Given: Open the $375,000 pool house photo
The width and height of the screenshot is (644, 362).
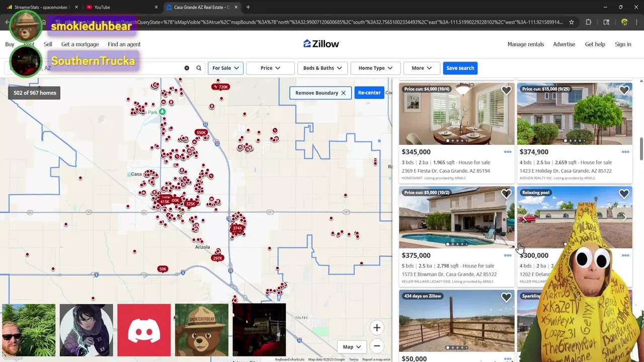Looking at the screenshot, I should tap(457, 217).
